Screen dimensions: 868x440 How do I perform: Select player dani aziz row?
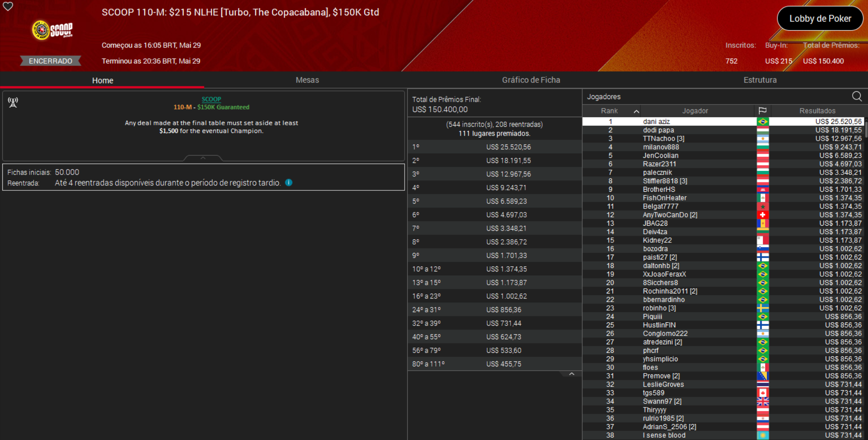(x=723, y=122)
